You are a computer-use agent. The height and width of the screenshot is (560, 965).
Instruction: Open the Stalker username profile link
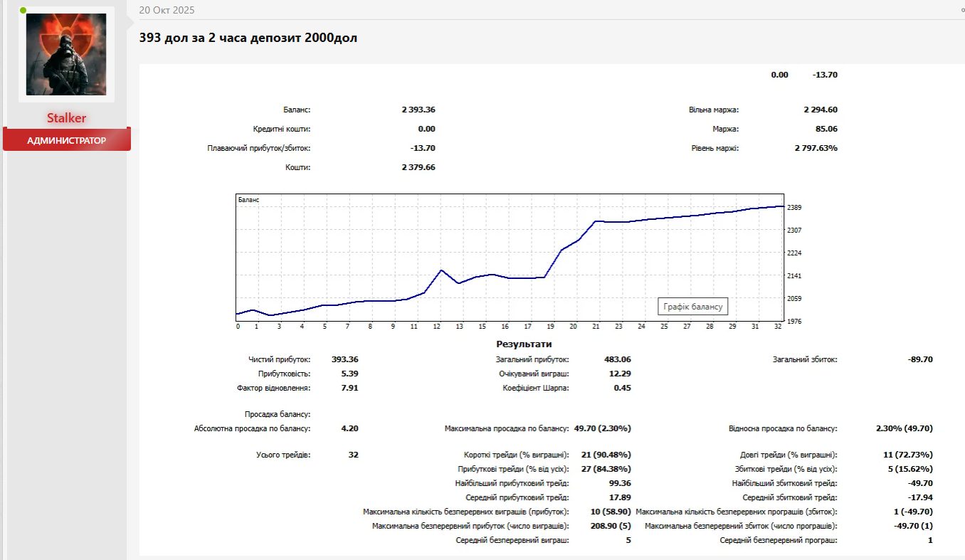point(66,118)
